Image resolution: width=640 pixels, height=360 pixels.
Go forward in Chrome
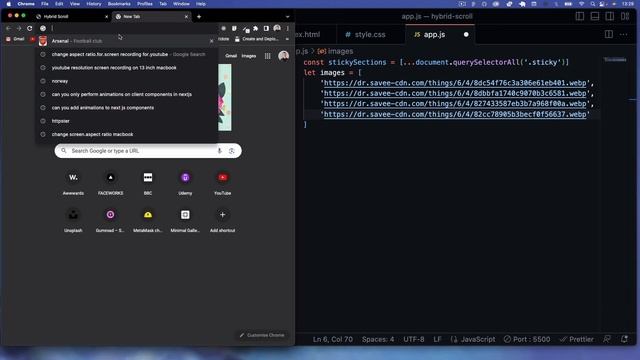(x=19, y=29)
